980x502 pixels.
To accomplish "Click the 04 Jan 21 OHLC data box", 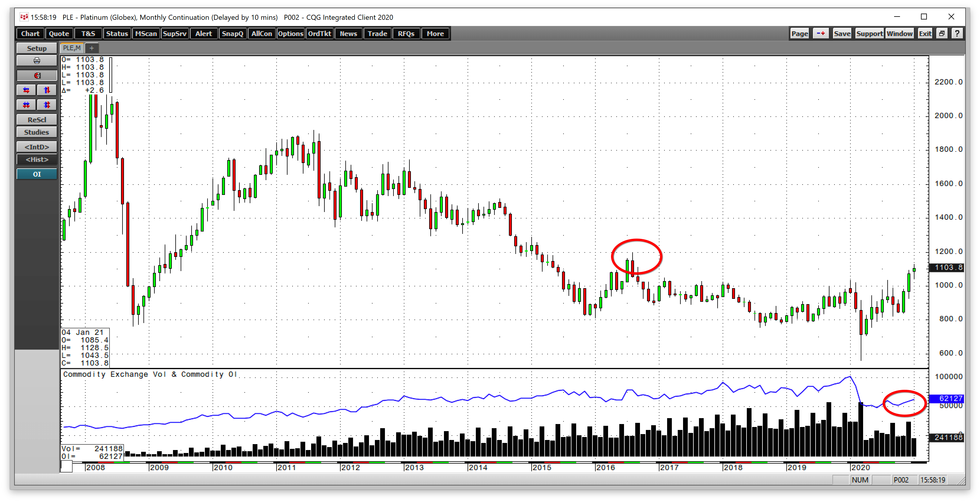I will coord(85,348).
